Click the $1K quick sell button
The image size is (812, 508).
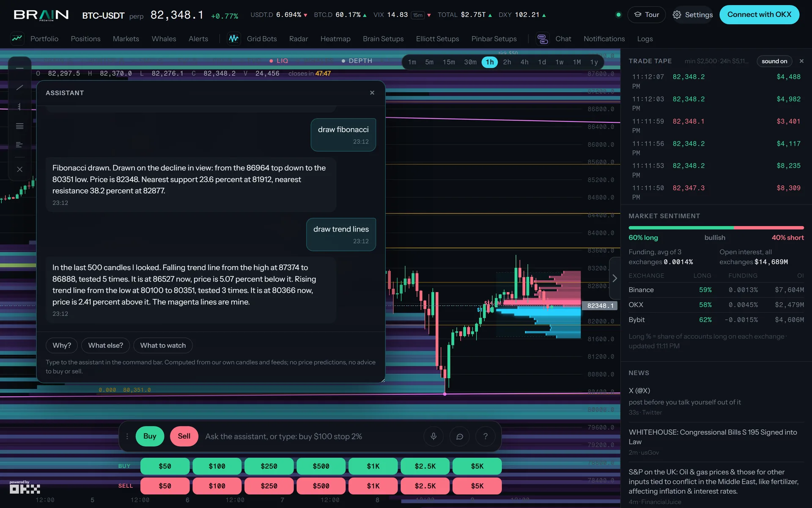click(x=373, y=486)
